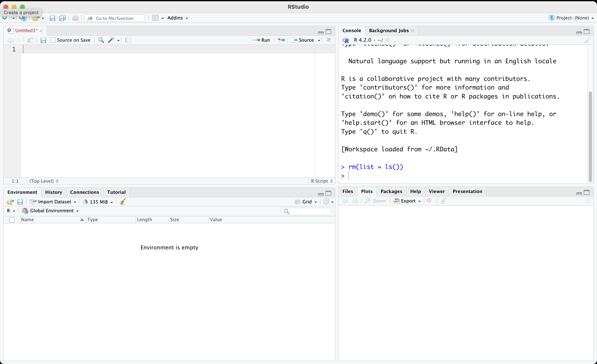Click the show in new window icon in editor
This screenshot has height=364, width=597.
coord(30,40)
